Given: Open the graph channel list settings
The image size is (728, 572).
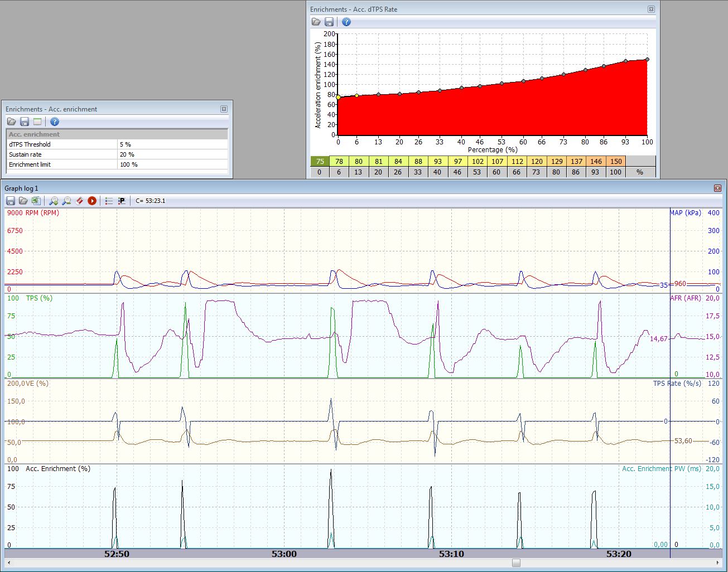Looking at the screenshot, I should 109,201.
